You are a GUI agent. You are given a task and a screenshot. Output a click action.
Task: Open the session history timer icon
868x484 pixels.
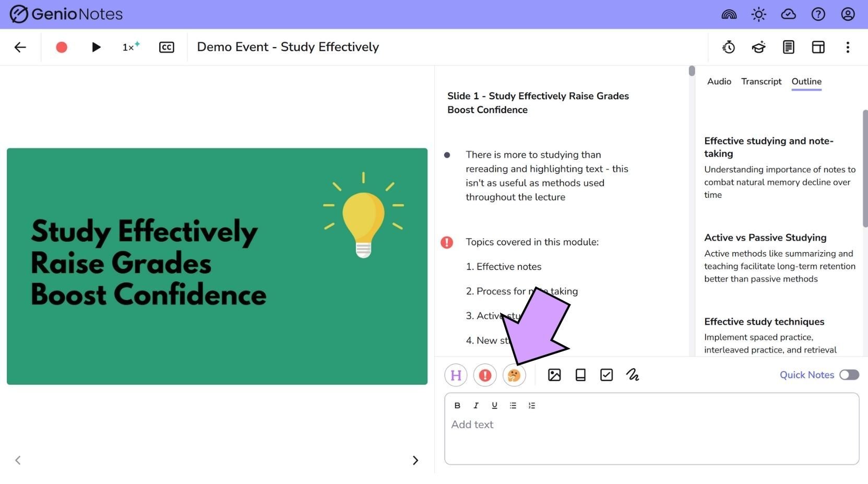[729, 47]
